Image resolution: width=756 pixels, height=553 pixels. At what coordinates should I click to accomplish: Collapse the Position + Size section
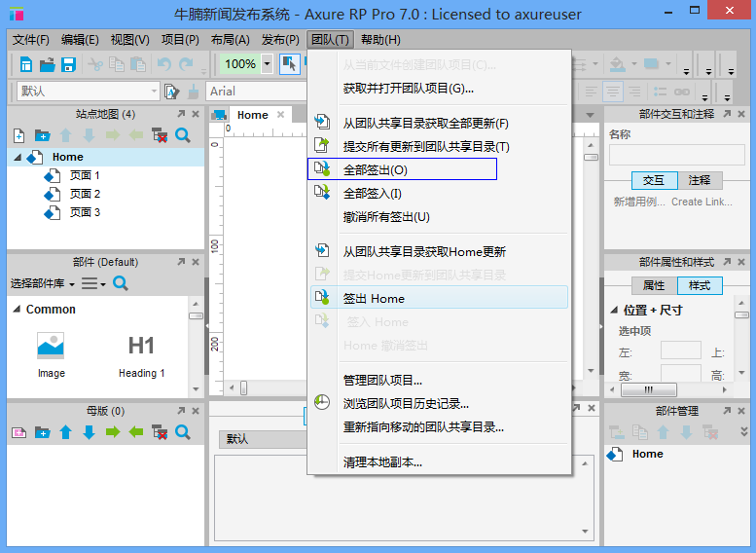614,310
